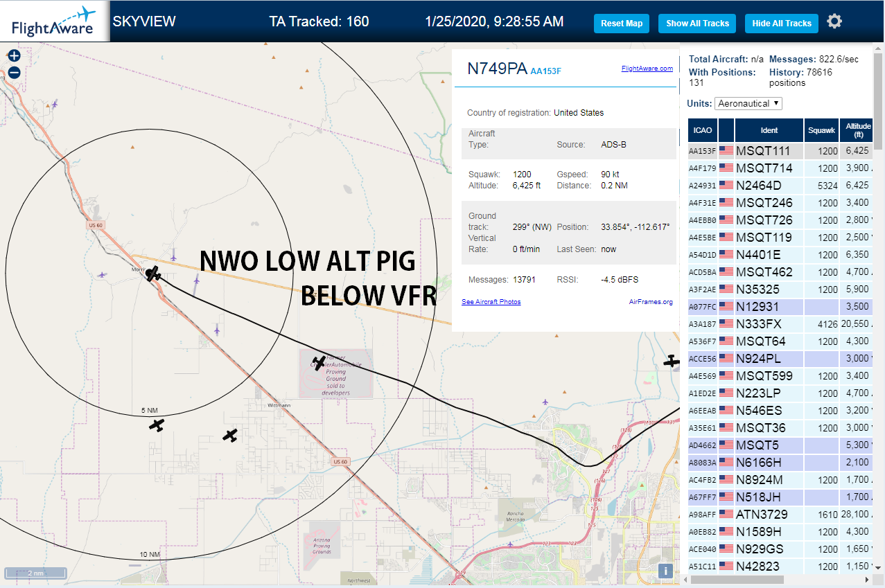Zoom in the map with plus button
This screenshot has height=588, width=885.
pos(14,56)
